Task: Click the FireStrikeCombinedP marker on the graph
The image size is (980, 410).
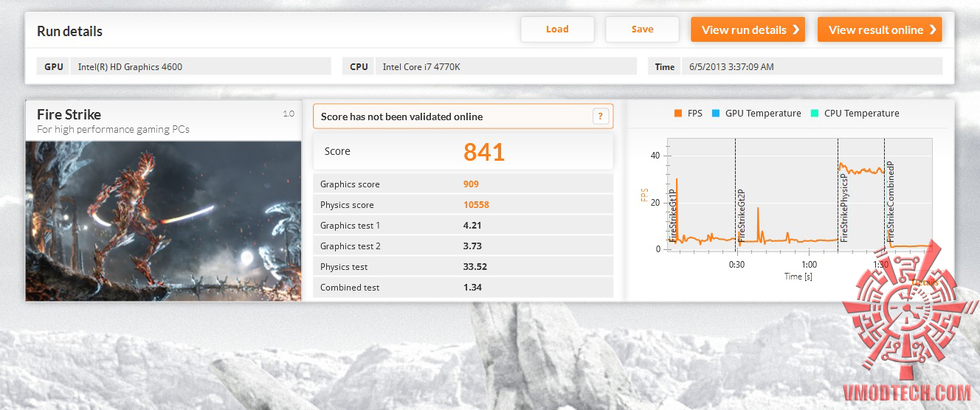Action: point(890,202)
